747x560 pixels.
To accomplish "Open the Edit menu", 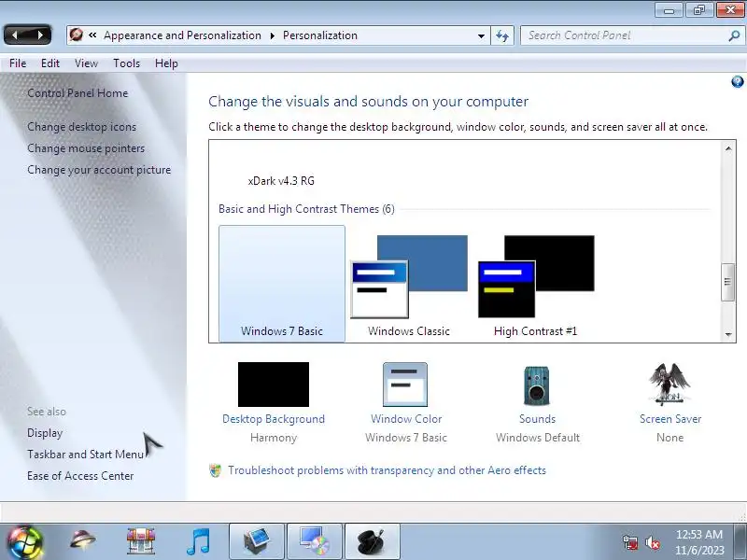I will coord(50,63).
